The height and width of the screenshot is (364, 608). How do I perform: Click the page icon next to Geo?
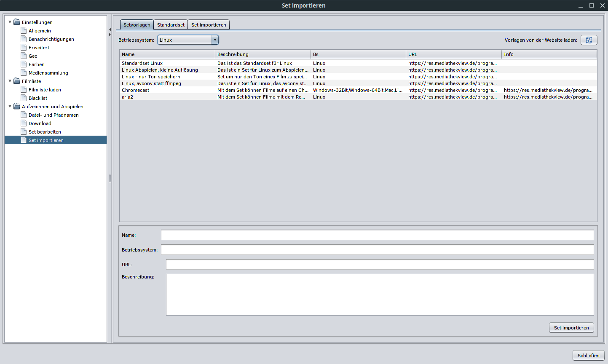24,56
